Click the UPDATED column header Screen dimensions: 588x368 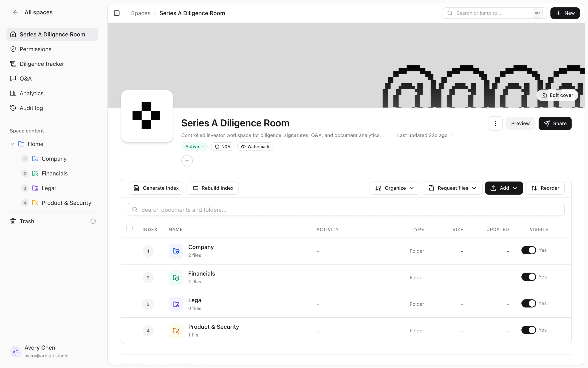tap(497, 230)
